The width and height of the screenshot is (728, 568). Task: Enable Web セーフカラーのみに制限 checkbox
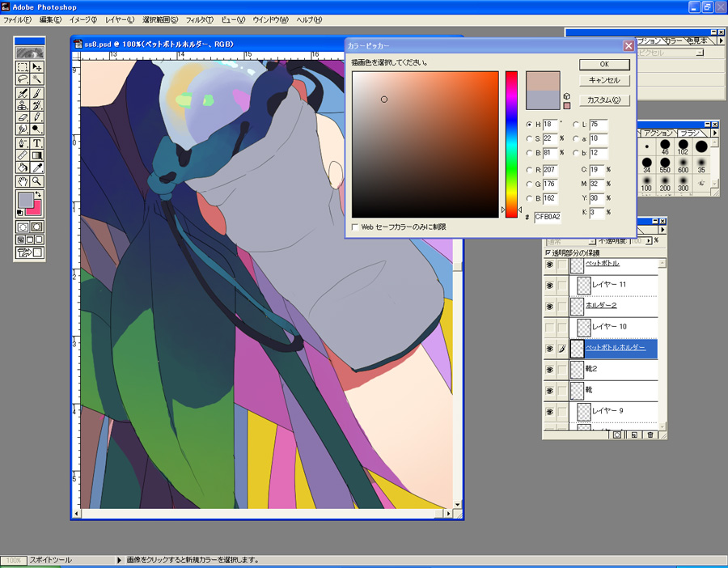tap(355, 227)
